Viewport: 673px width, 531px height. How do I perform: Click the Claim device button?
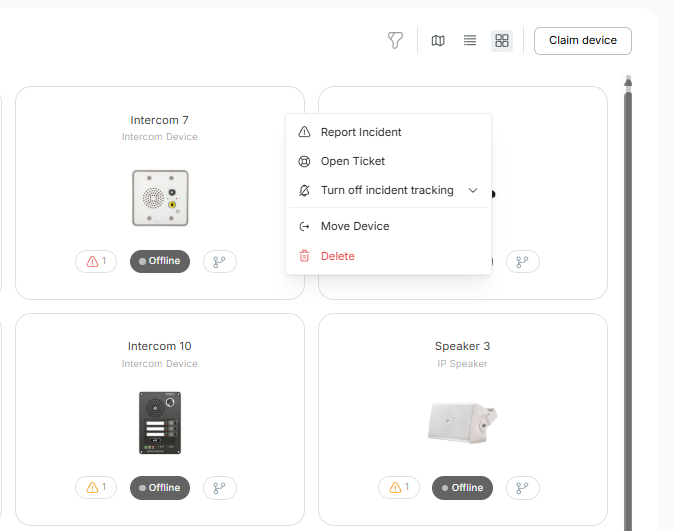(x=583, y=41)
